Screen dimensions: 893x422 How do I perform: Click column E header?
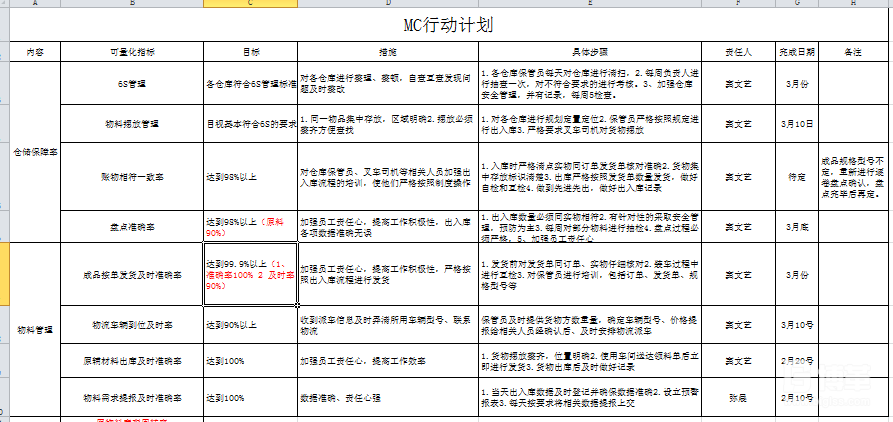pyautogui.click(x=590, y=4)
